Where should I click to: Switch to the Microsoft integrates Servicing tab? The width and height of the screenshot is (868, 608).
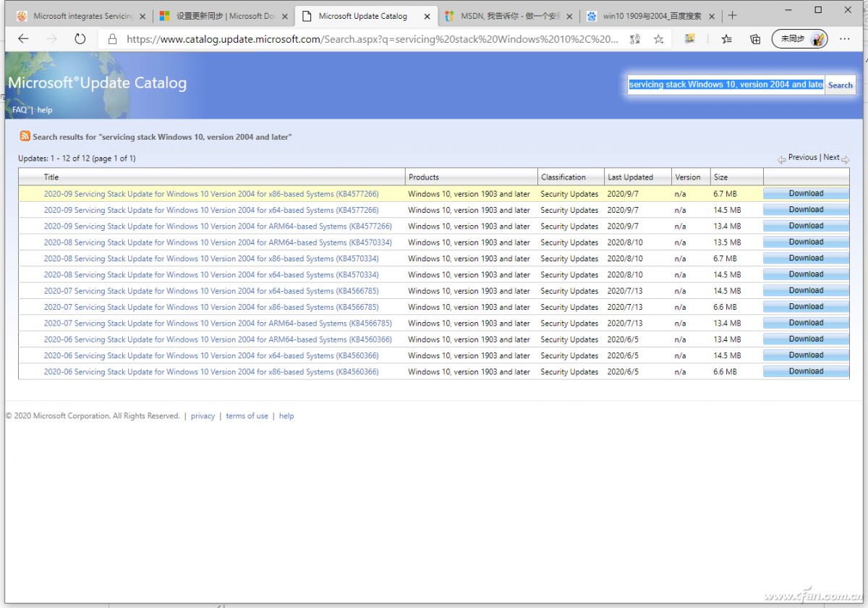coord(81,16)
